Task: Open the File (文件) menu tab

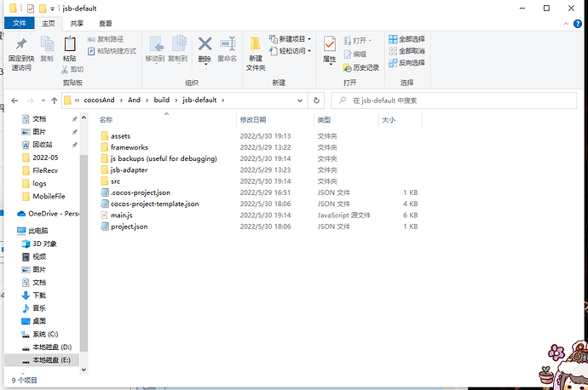Action: tap(20, 23)
